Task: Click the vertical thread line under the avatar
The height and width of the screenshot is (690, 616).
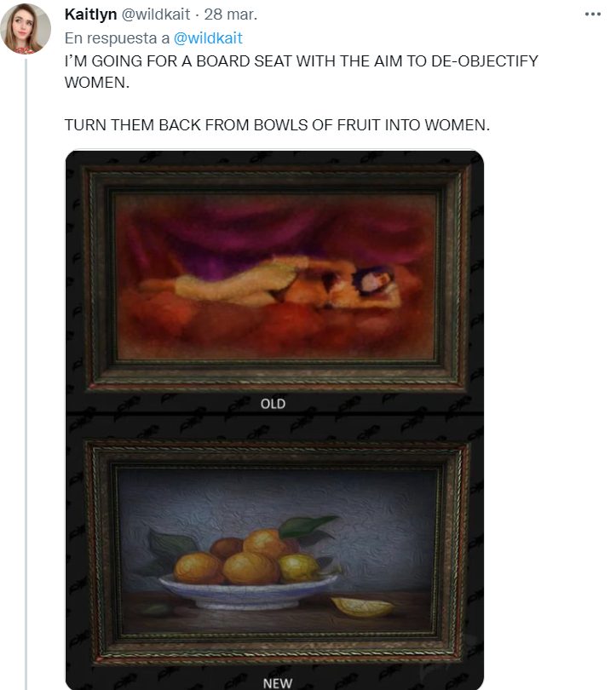Action: point(26,374)
